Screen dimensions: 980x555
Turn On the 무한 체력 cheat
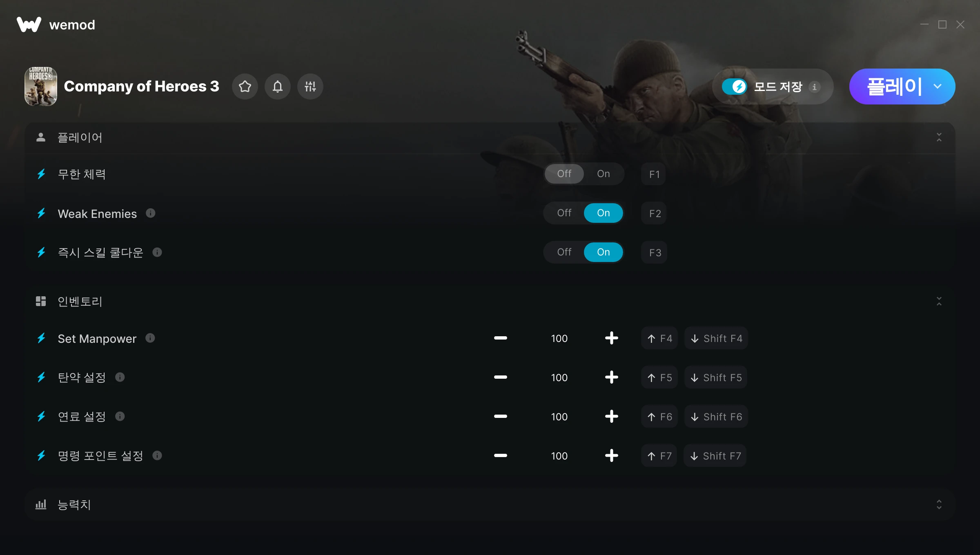pyautogui.click(x=603, y=174)
